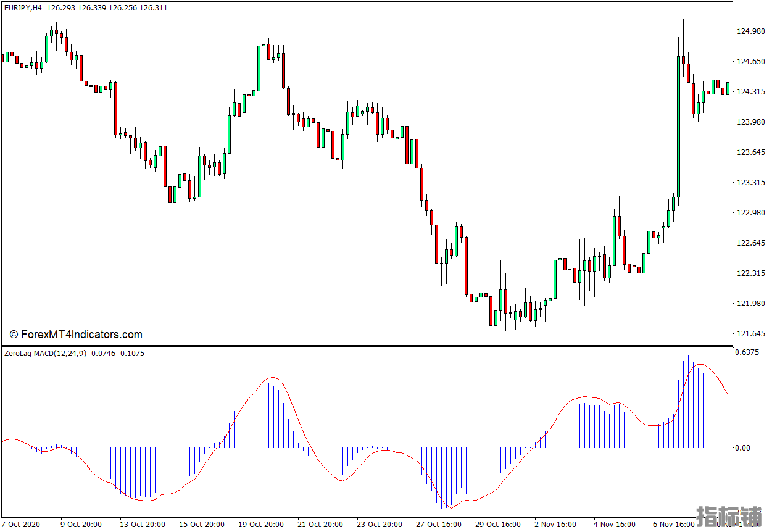
Task: Click the 122.645 price level label
Action: pyautogui.click(x=751, y=243)
